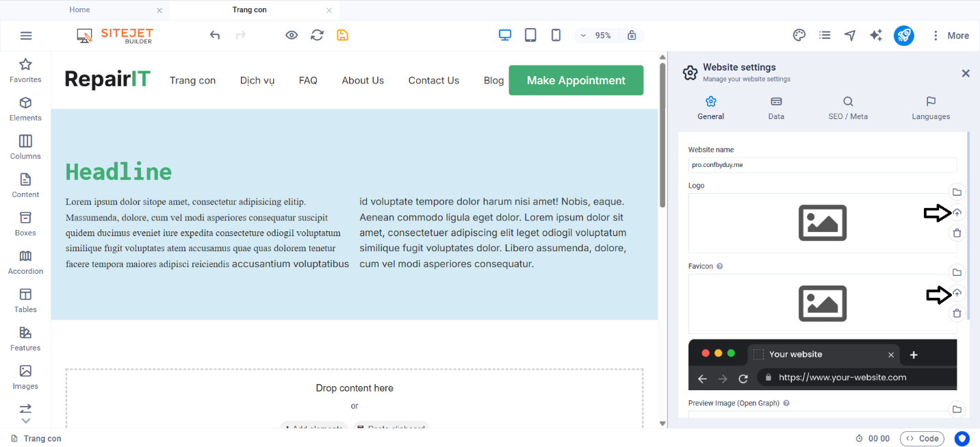The image size is (980, 447).
Task: Expand the More options menu
Action: point(950,36)
